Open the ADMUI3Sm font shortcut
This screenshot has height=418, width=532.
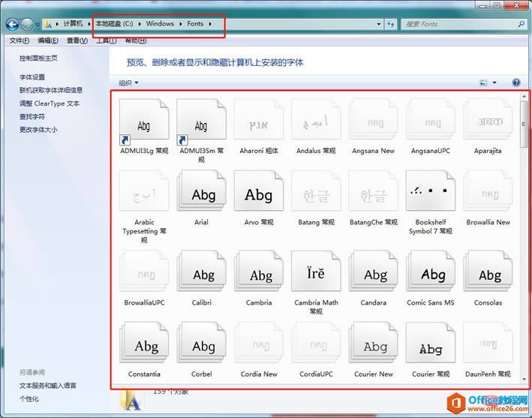click(202, 122)
